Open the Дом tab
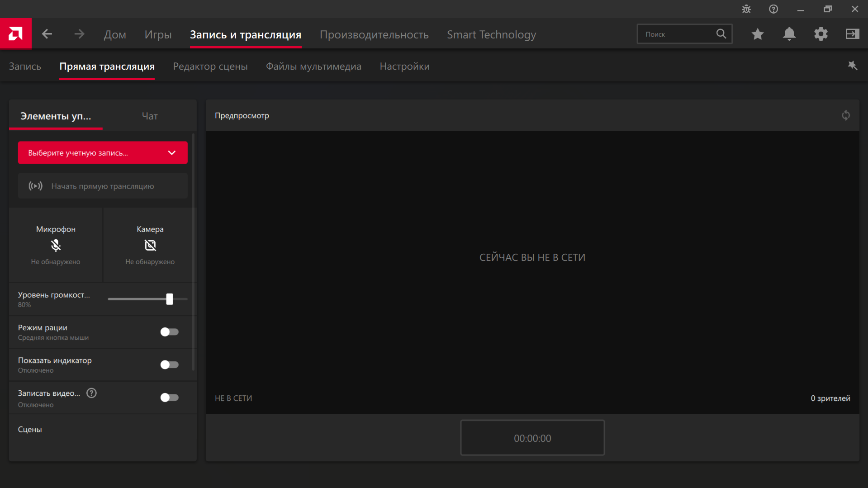 coord(115,34)
